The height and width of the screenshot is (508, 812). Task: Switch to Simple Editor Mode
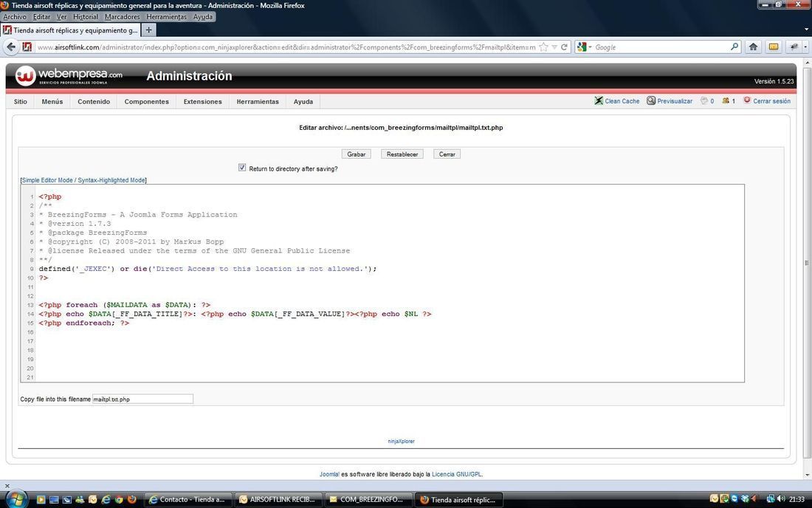(47, 180)
